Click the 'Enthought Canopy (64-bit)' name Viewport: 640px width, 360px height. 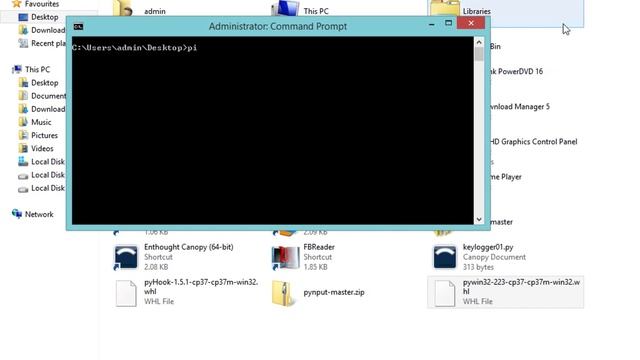(x=189, y=247)
